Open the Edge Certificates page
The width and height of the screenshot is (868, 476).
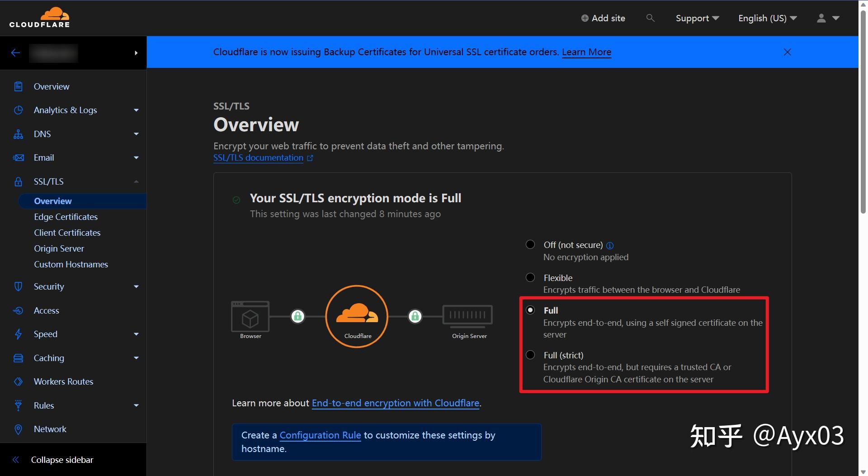(66, 217)
